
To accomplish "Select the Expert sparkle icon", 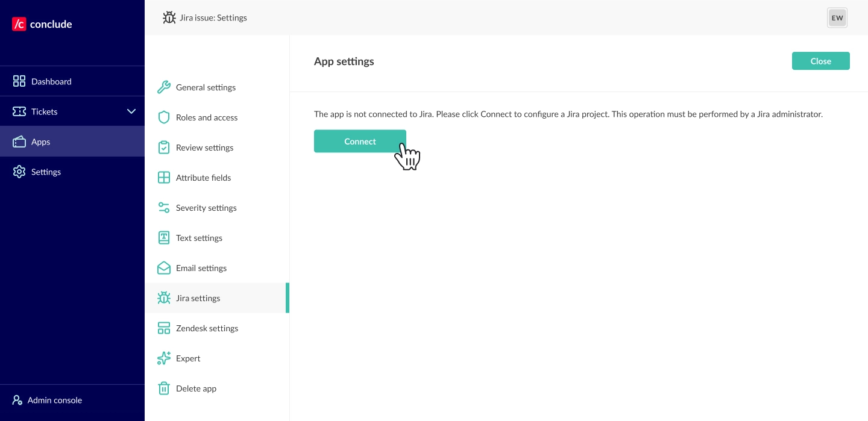I will point(164,358).
